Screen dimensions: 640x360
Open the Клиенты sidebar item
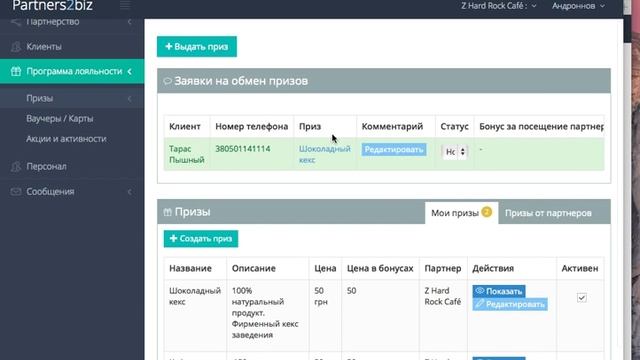[x=72, y=47]
